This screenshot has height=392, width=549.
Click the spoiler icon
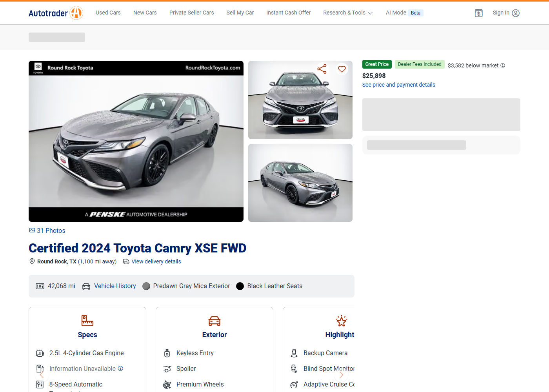coord(167,369)
